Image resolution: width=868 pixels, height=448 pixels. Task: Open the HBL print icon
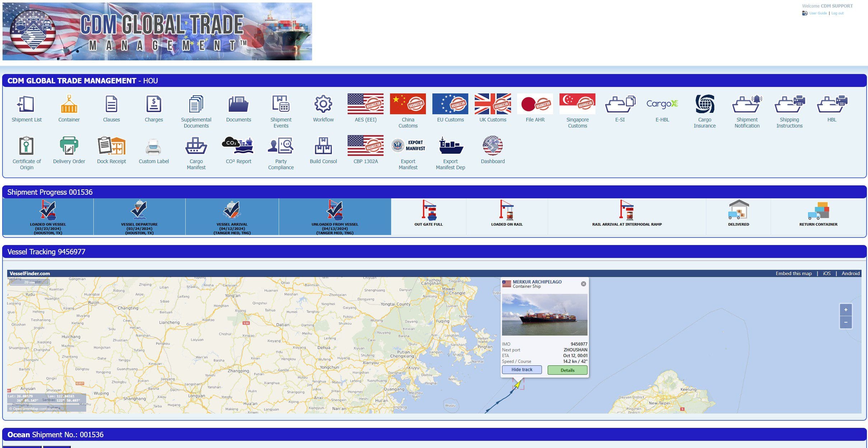(832, 104)
